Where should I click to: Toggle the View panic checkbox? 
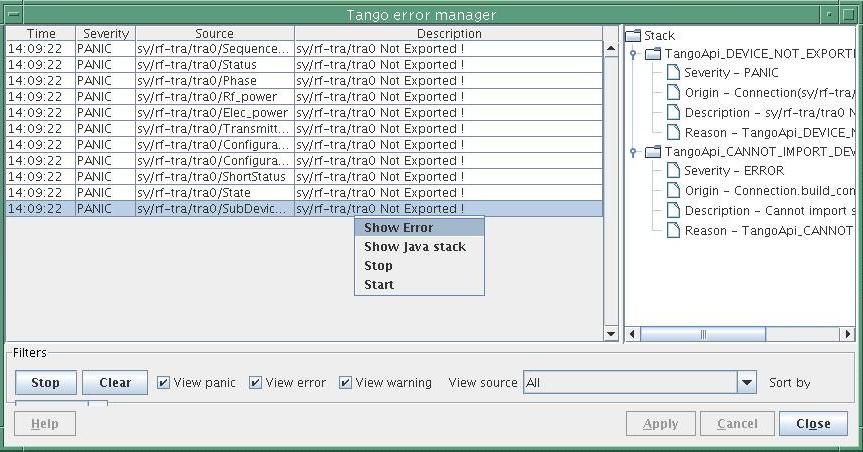[x=163, y=383]
